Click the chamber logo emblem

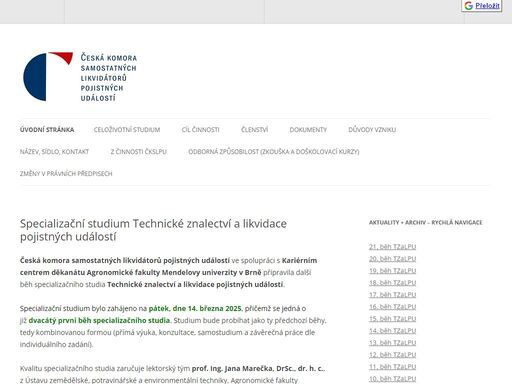click(x=48, y=76)
